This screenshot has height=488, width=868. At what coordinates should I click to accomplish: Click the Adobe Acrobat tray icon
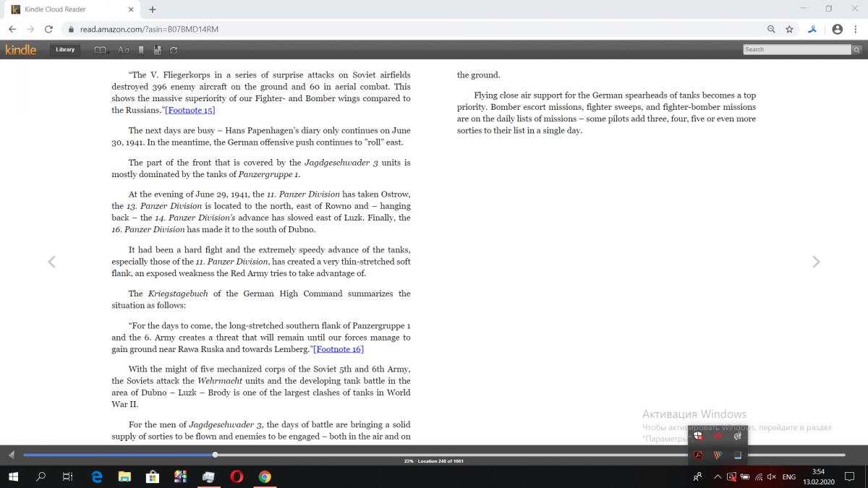tap(698, 455)
